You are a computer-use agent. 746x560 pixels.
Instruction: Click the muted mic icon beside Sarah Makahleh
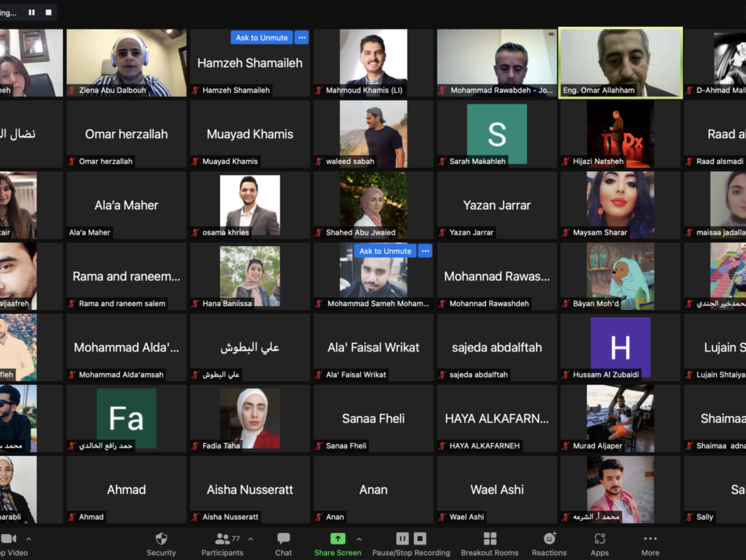(442, 162)
